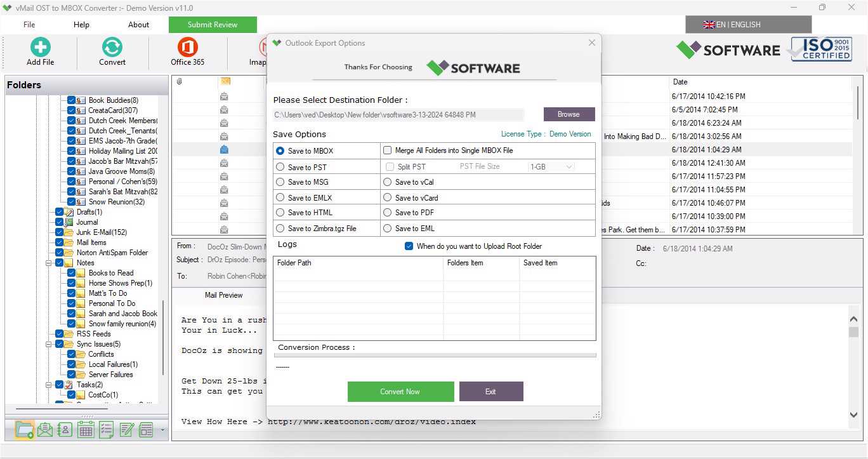This screenshot has height=459, width=868.
Task: Open the Office 365 export icon
Action: point(187,48)
